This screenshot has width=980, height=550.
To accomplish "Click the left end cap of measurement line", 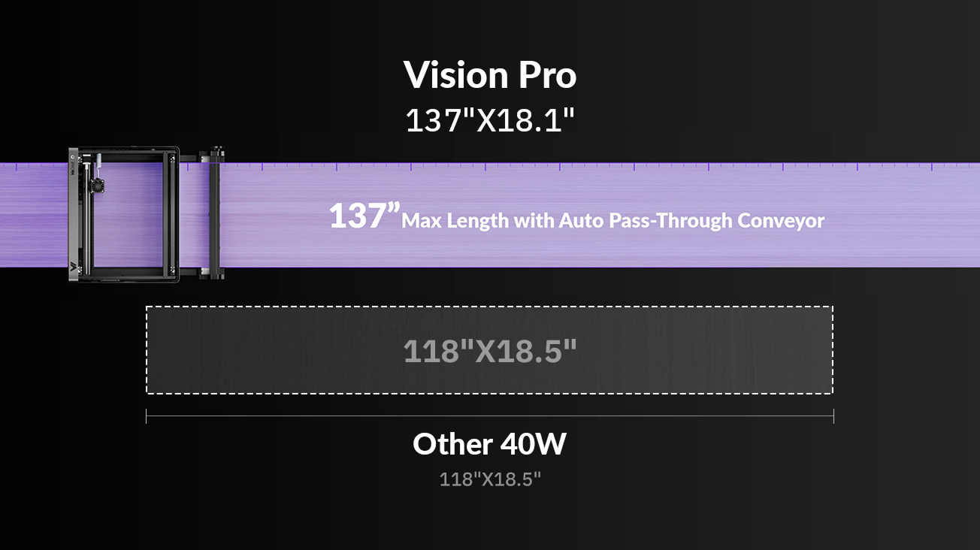I will click(x=147, y=416).
